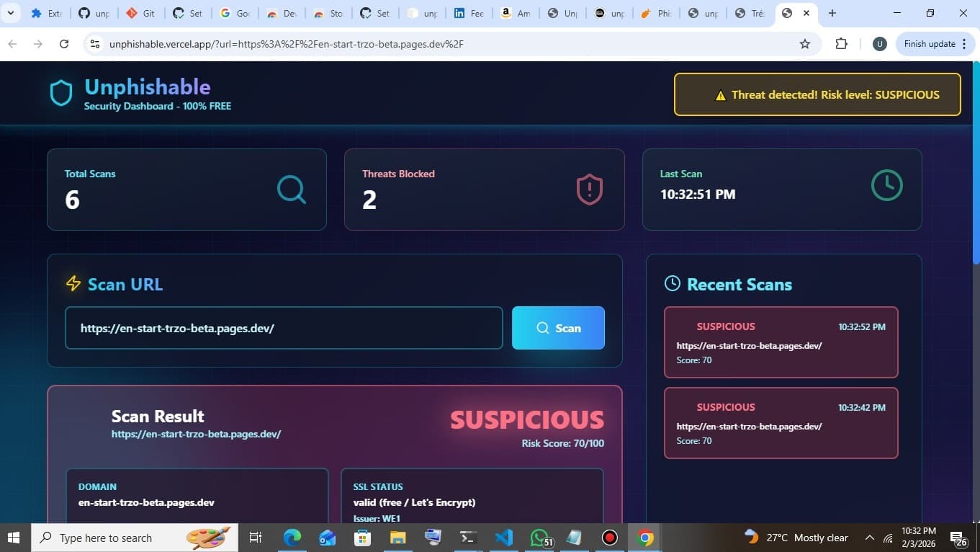Switch to the Amazon browser tab
Image resolution: width=980 pixels, height=552 pixels.
(515, 12)
